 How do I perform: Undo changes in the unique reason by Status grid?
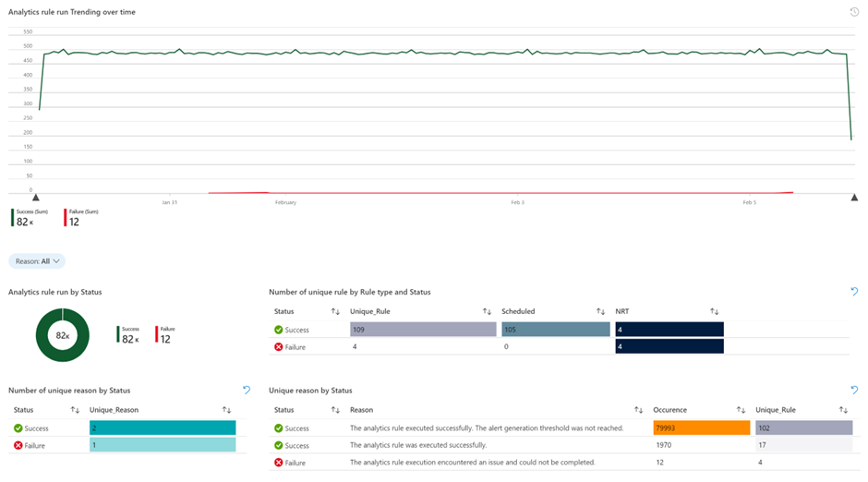coord(854,391)
